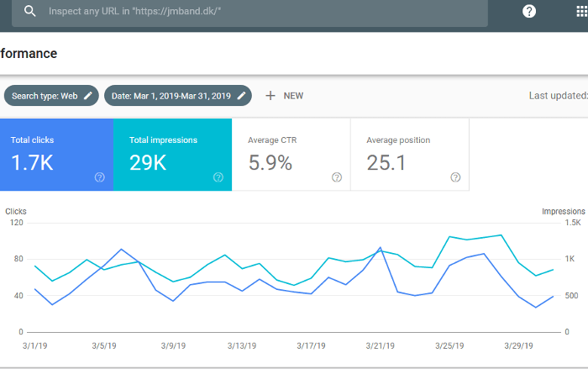Screen dimensions: 588x369
Task: Toggle the Total clicks metric card
Action: 55,153
